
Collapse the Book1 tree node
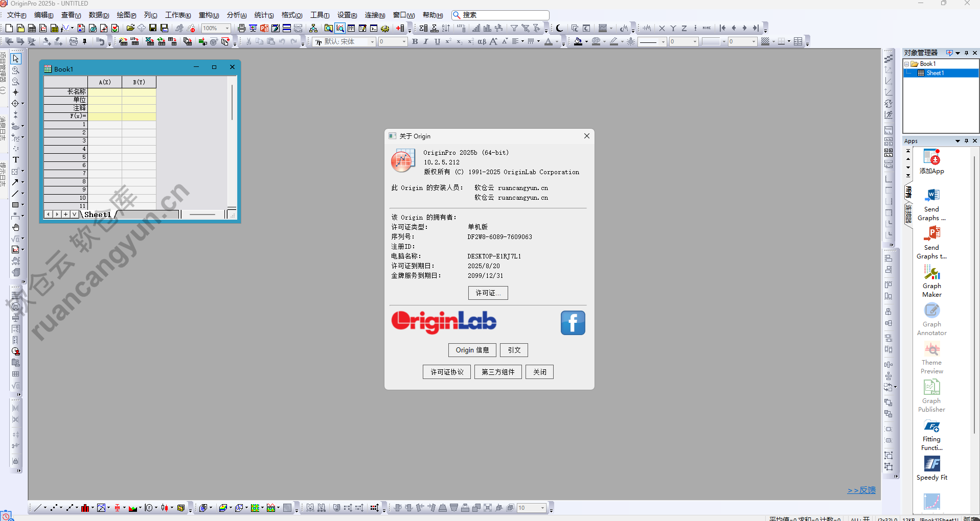click(x=907, y=64)
